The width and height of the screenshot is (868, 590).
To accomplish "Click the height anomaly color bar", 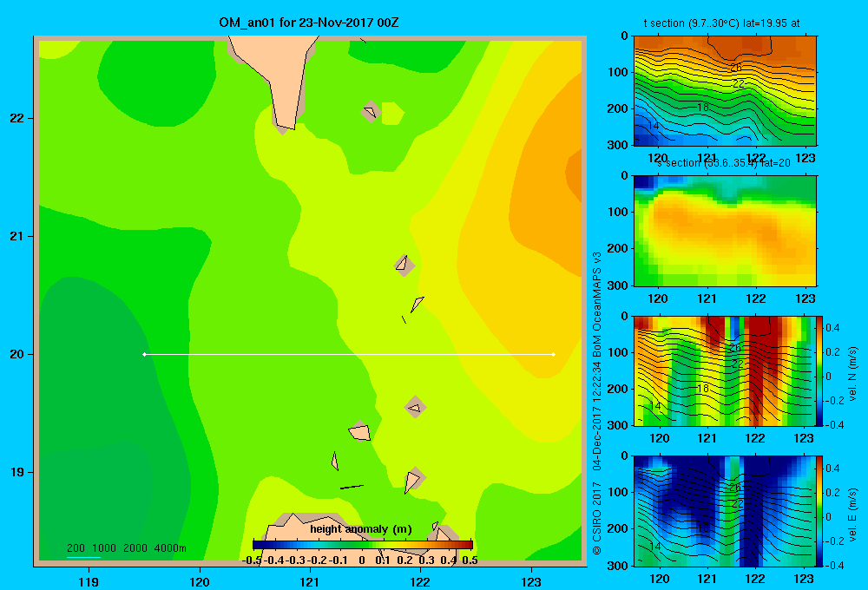I will coord(363,545).
